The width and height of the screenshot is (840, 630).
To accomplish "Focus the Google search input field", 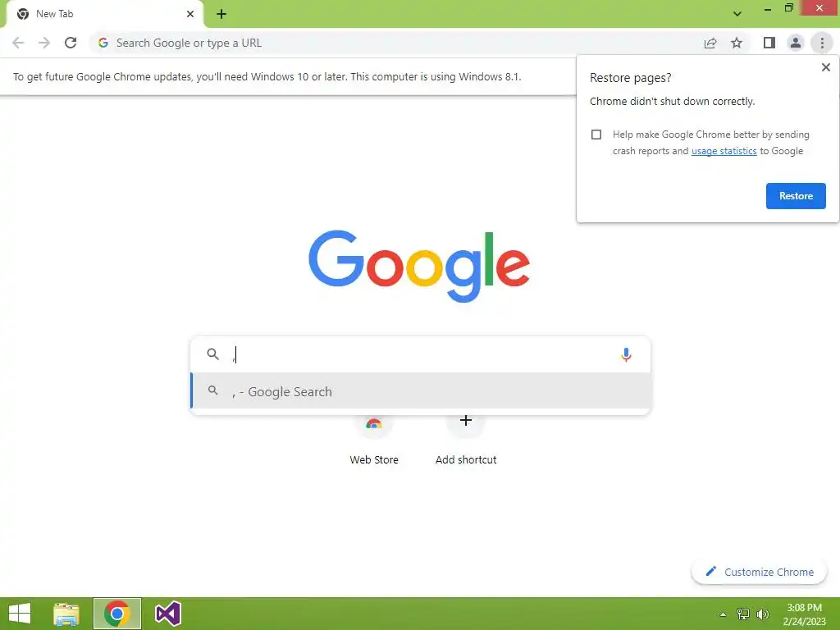I will pos(421,354).
